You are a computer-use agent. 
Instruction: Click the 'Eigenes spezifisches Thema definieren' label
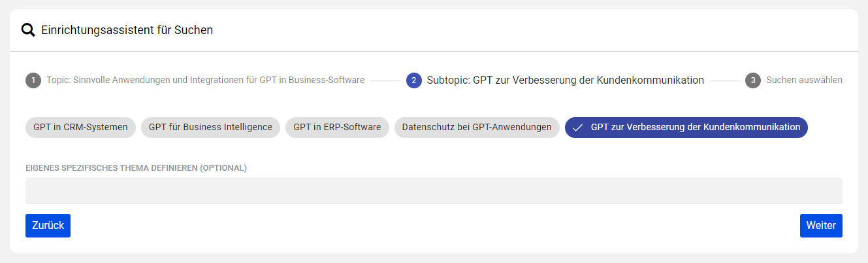[x=136, y=168]
